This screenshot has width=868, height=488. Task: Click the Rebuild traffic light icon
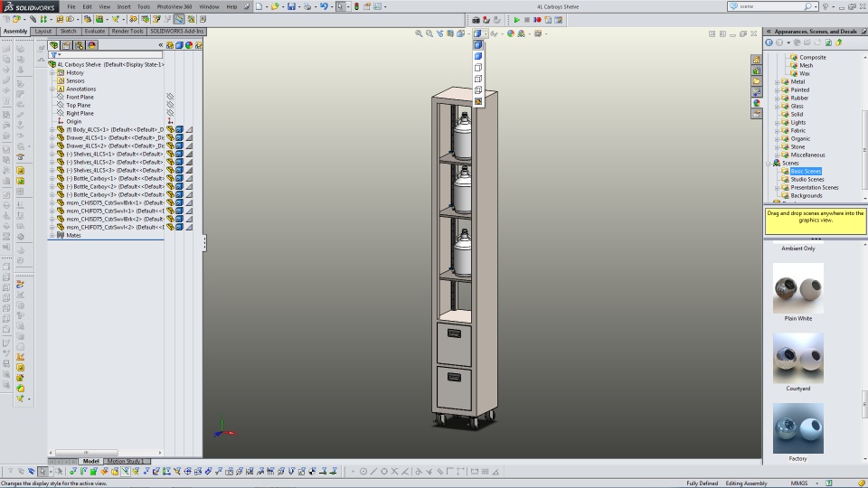pos(356,6)
